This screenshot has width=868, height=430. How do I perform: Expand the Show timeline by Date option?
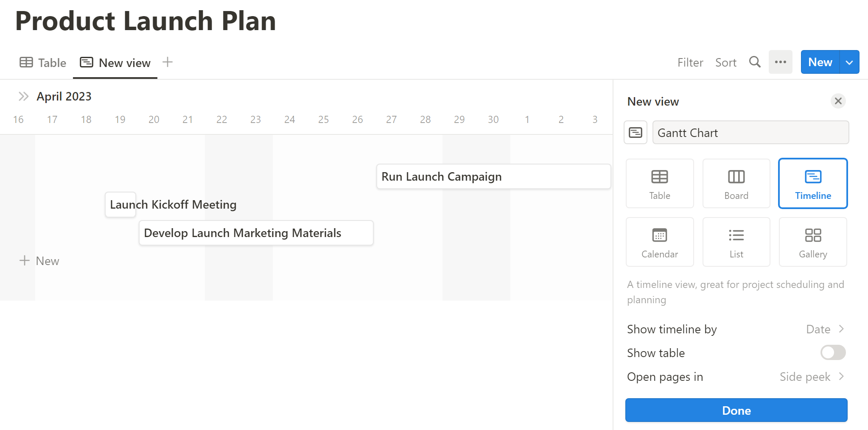(x=826, y=329)
